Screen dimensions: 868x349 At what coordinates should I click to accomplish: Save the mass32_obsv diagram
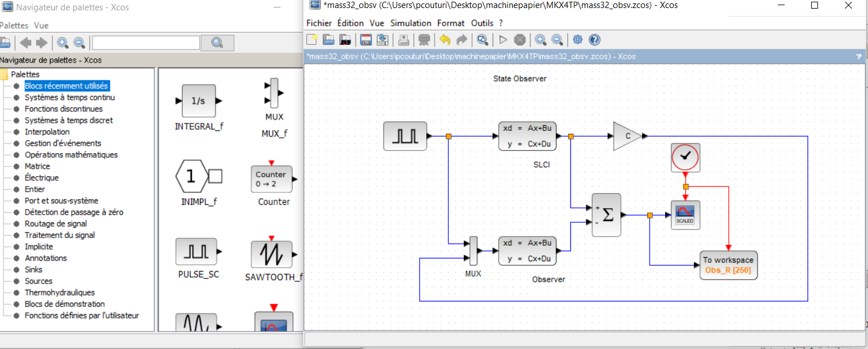(366, 40)
